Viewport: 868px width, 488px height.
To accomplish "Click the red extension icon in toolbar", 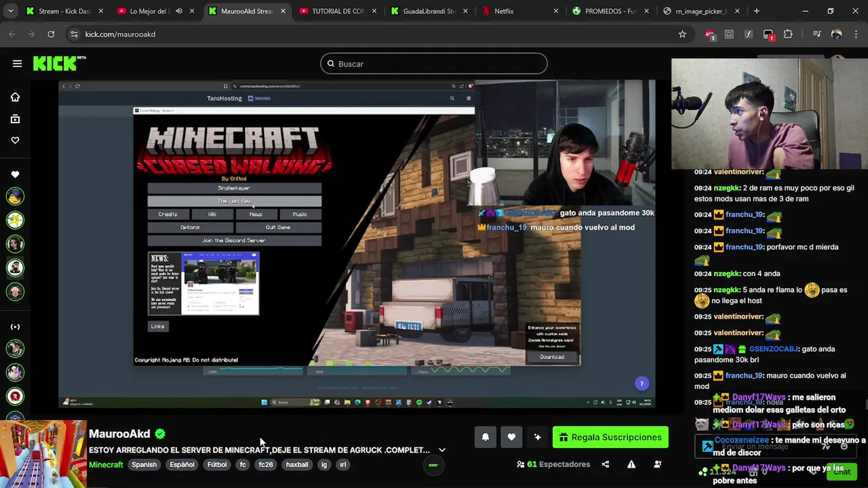I will 709,34.
